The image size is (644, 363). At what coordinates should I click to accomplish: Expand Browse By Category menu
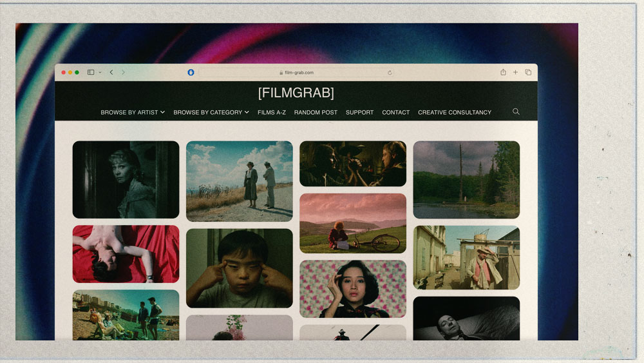point(211,112)
